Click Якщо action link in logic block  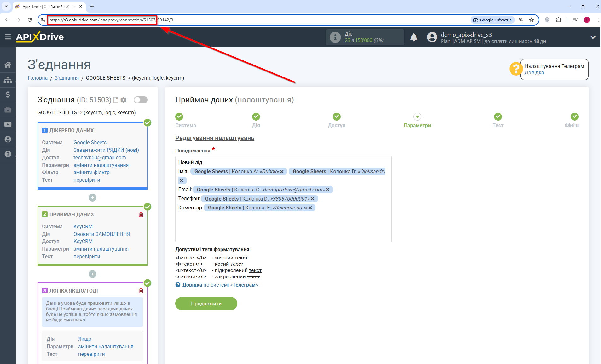pos(85,339)
